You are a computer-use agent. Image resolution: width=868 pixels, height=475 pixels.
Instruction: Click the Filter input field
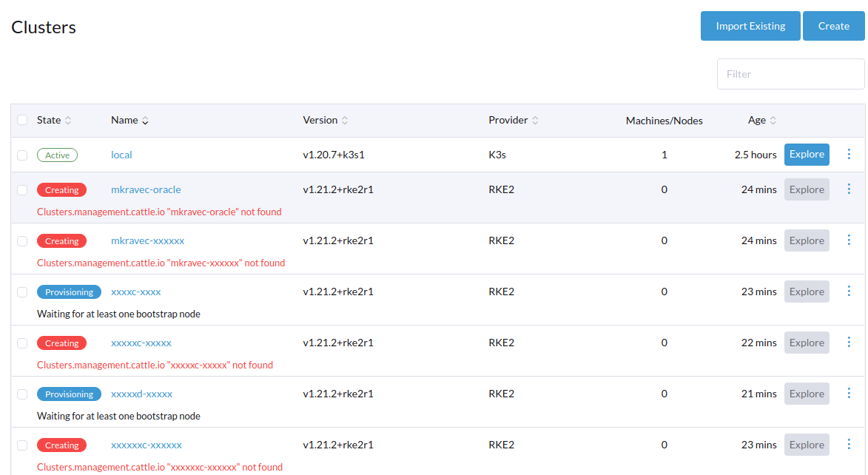pyautogui.click(x=790, y=73)
